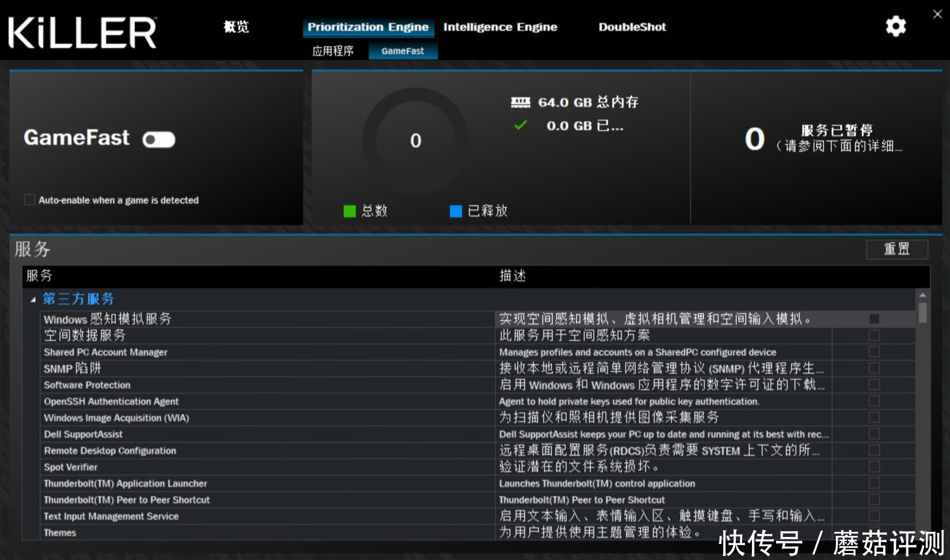Toggle the GameFast switch
Viewport: 950px width, 560px height.
159,139
